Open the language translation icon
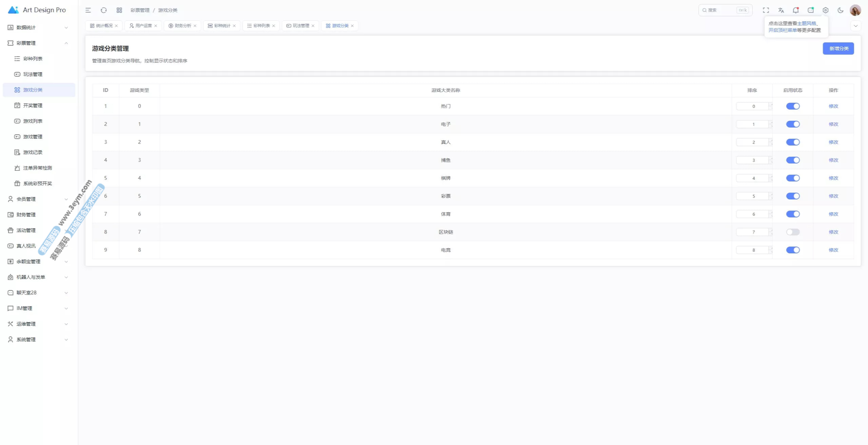The image size is (868, 445). tap(781, 10)
